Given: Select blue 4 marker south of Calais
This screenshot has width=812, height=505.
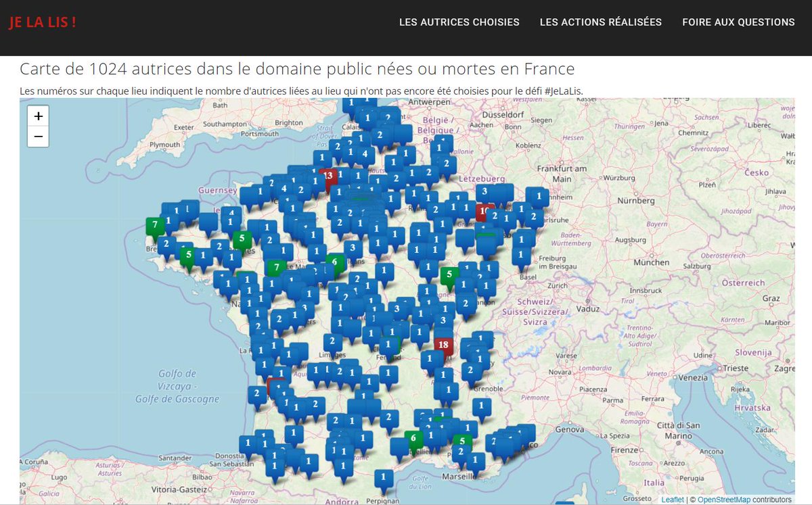Looking at the screenshot, I should [x=365, y=156].
